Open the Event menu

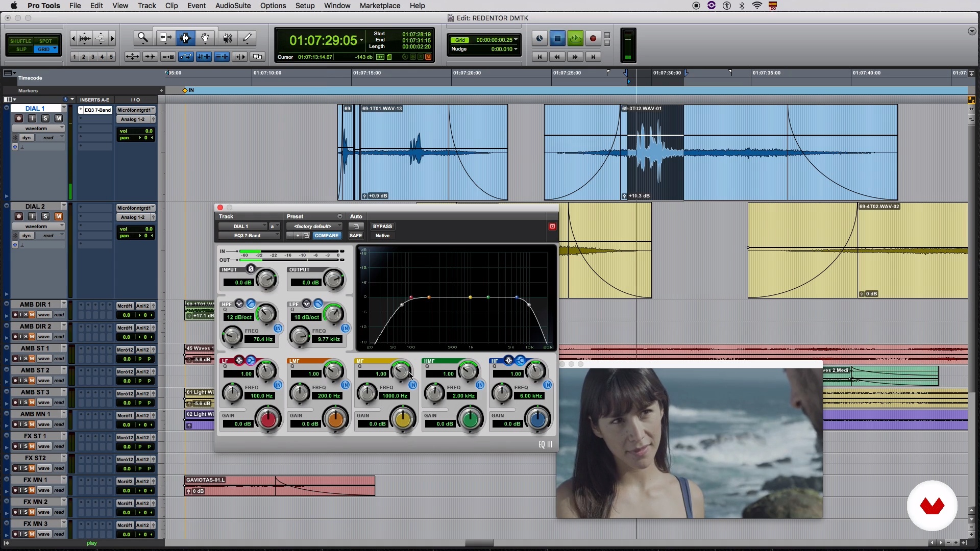pyautogui.click(x=197, y=6)
